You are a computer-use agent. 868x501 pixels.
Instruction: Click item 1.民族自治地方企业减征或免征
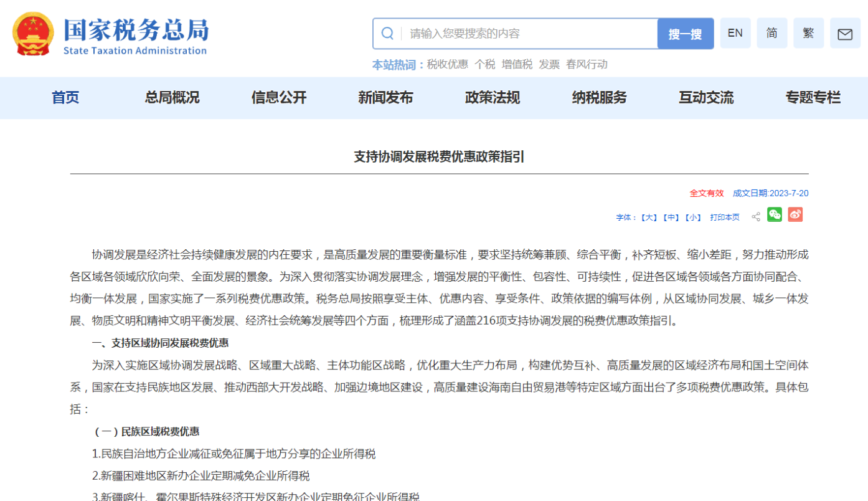coord(234,454)
